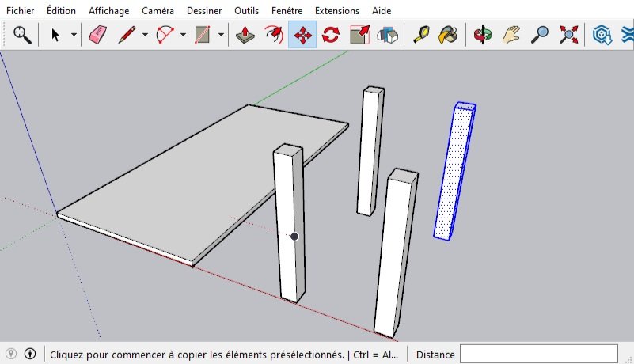The height and width of the screenshot is (364, 634).
Task: Open the blue Extension Warehouse icon
Action: coord(628,35)
